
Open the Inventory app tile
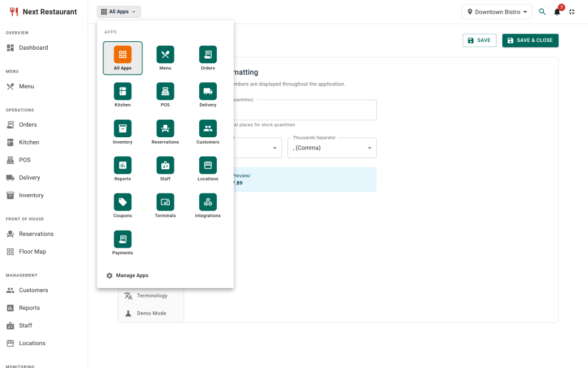pyautogui.click(x=123, y=132)
